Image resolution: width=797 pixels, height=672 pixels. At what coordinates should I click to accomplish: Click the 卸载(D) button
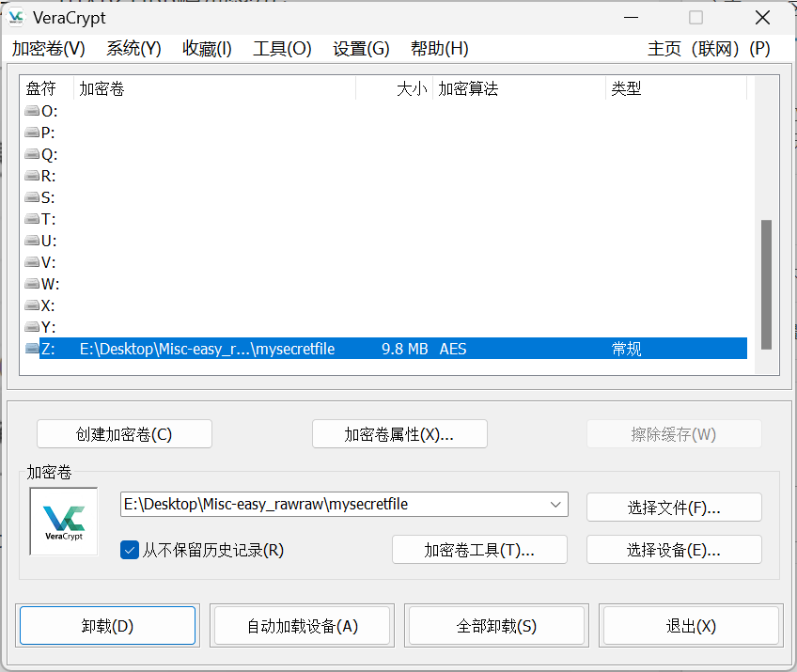click(107, 626)
